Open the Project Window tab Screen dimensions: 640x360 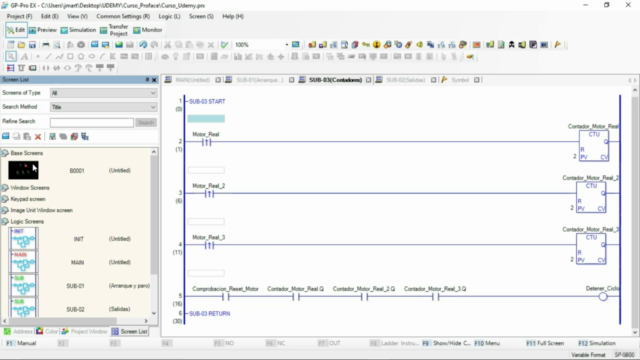pyautogui.click(x=84, y=331)
